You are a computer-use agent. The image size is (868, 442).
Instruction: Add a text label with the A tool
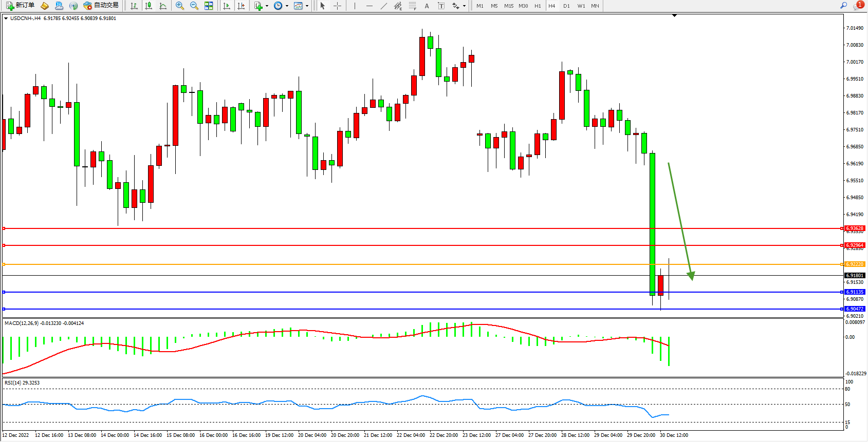pos(427,6)
